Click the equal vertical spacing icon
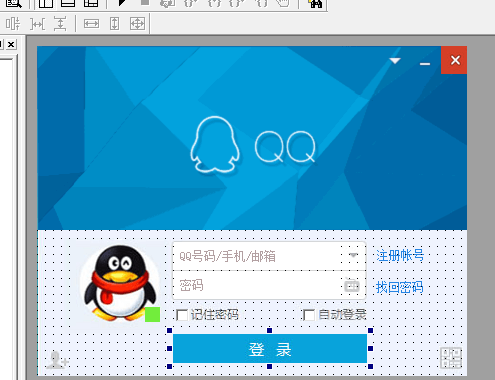The image size is (495, 380). 60,24
